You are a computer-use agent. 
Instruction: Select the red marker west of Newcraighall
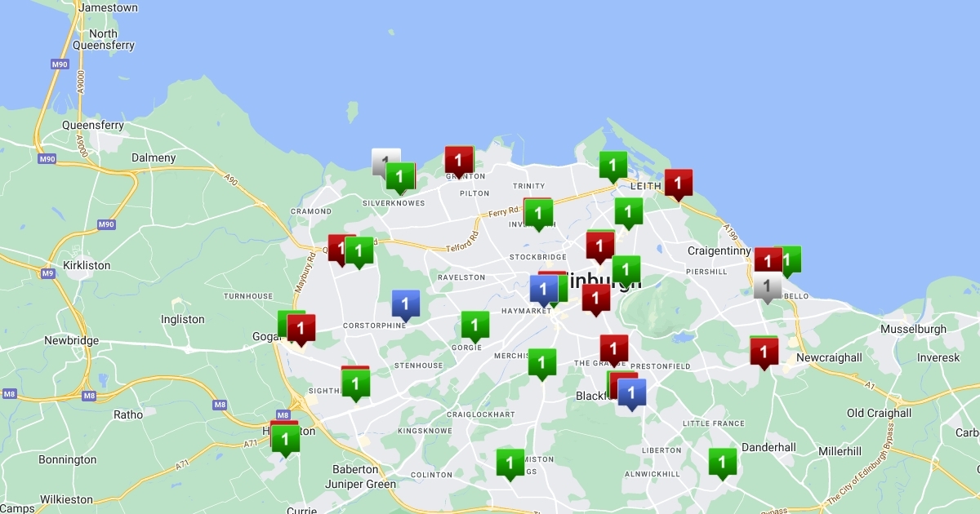(764, 352)
